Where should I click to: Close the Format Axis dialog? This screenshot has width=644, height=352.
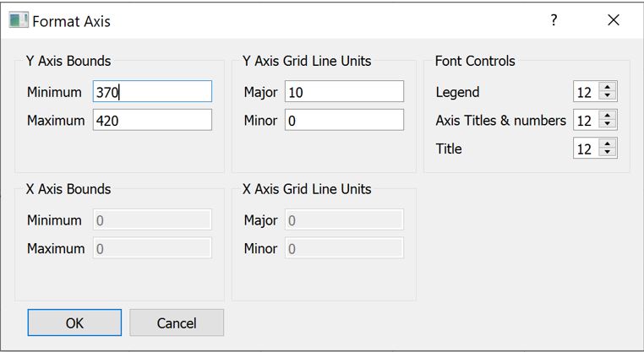coord(614,20)
